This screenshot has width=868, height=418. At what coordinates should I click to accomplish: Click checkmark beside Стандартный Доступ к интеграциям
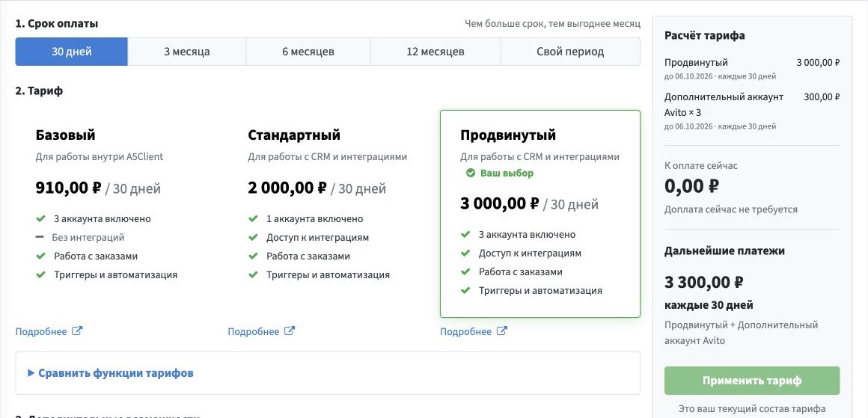pyautogui.click(x=253, y=238)
